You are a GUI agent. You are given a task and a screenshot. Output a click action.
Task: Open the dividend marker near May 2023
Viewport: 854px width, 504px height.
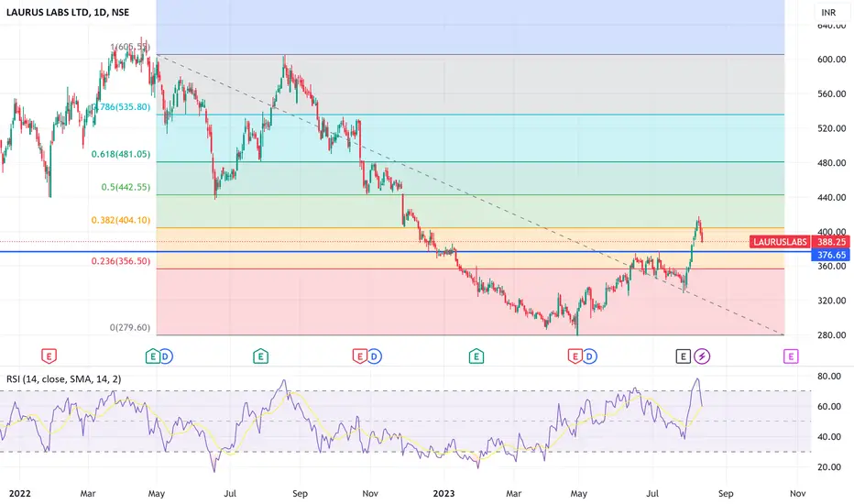tap(589, 356)
